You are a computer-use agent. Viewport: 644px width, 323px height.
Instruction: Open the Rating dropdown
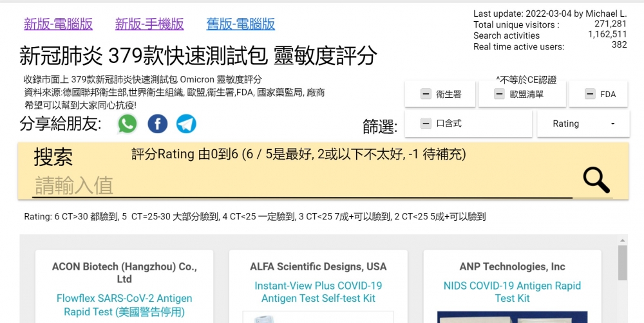coord(583,124)
